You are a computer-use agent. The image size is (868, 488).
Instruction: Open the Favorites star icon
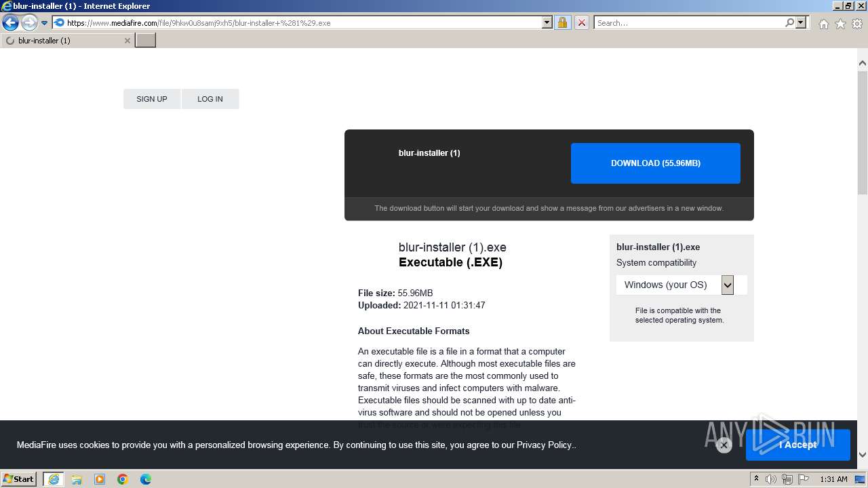(x=840, y=24)
